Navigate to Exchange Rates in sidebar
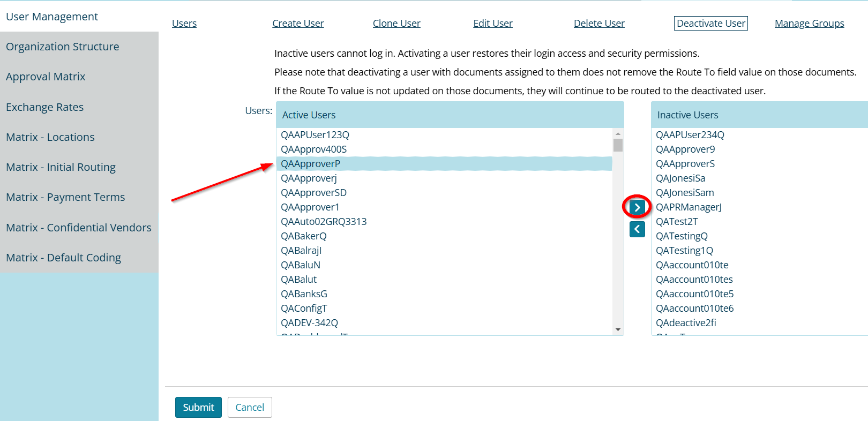Screen dimensions: 868x421 click(x=45, y=107)
